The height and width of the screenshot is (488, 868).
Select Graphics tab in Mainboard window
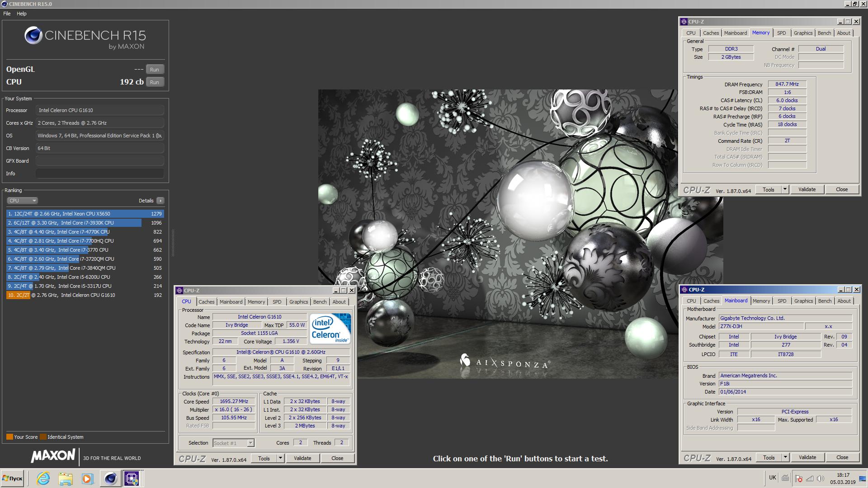[803, 301]
